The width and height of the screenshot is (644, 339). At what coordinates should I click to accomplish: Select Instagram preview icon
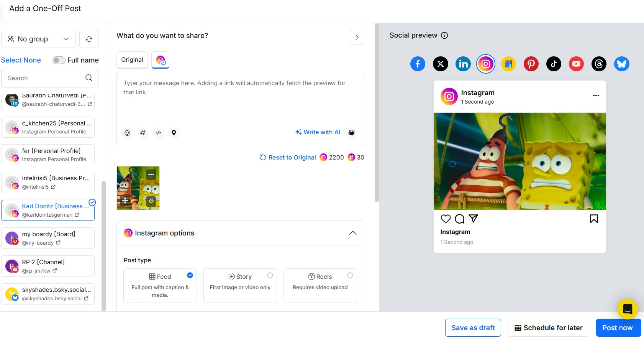tap(486, 64)
